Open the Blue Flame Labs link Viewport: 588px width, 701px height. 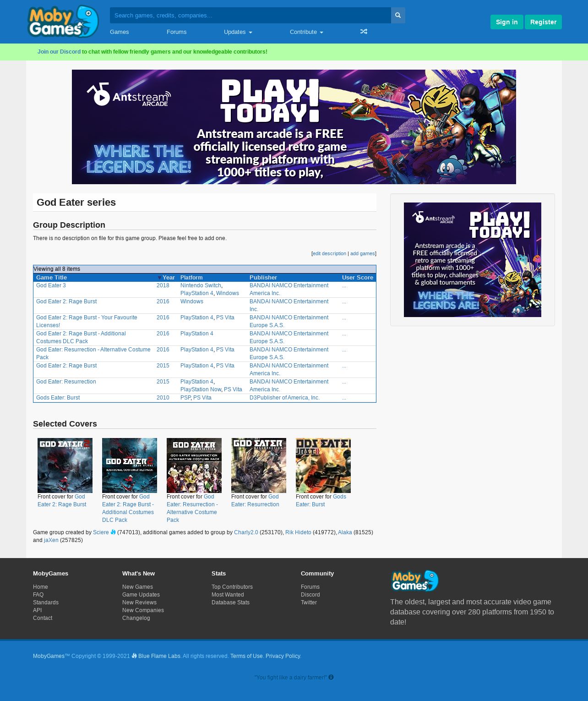click(x=159, y=656)
